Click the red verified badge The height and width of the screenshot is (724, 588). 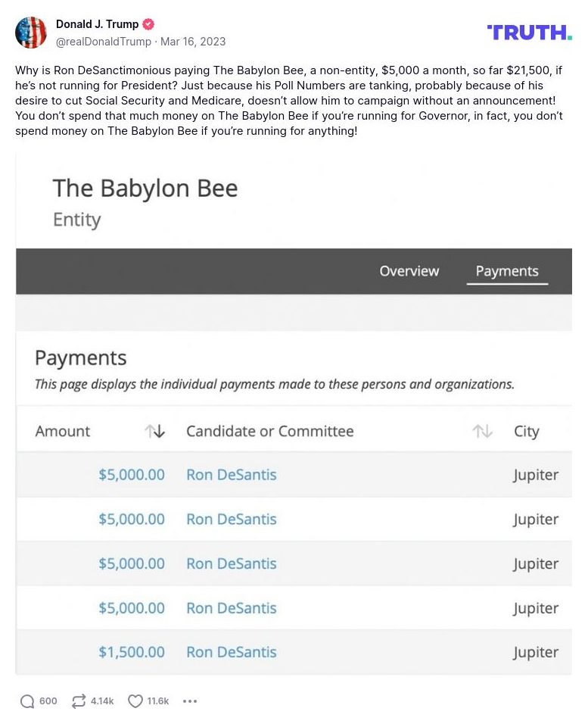[149, 24]
